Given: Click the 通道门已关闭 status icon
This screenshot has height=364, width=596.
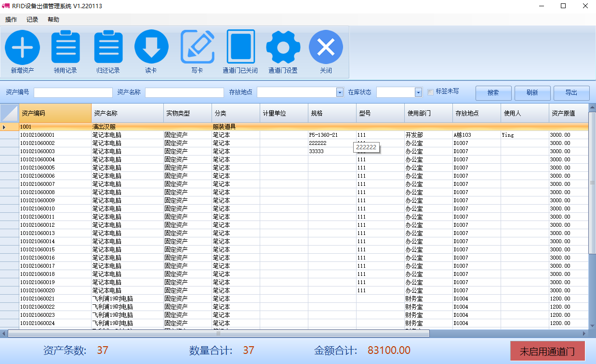Looking at the screenshot, I should [x=241, y=47].
